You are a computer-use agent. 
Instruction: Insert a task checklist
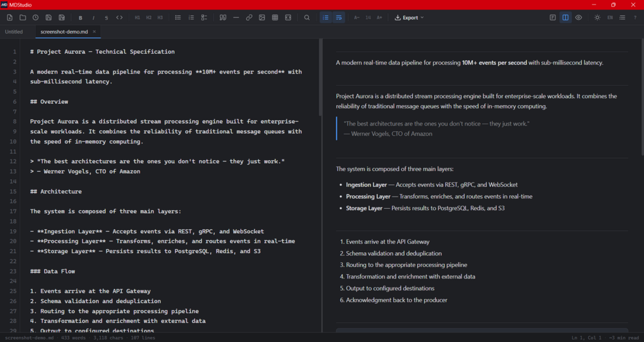click(204, 18)
